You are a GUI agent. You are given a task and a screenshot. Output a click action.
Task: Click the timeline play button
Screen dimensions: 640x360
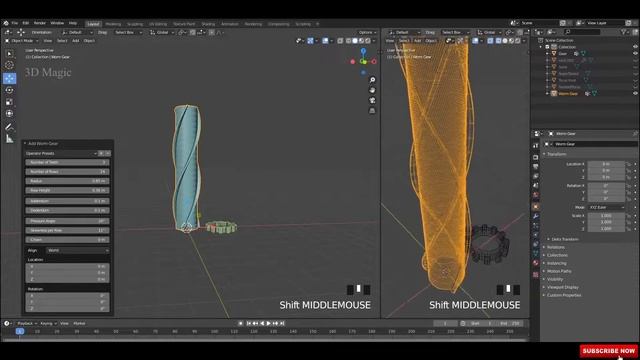click(269, 323)
